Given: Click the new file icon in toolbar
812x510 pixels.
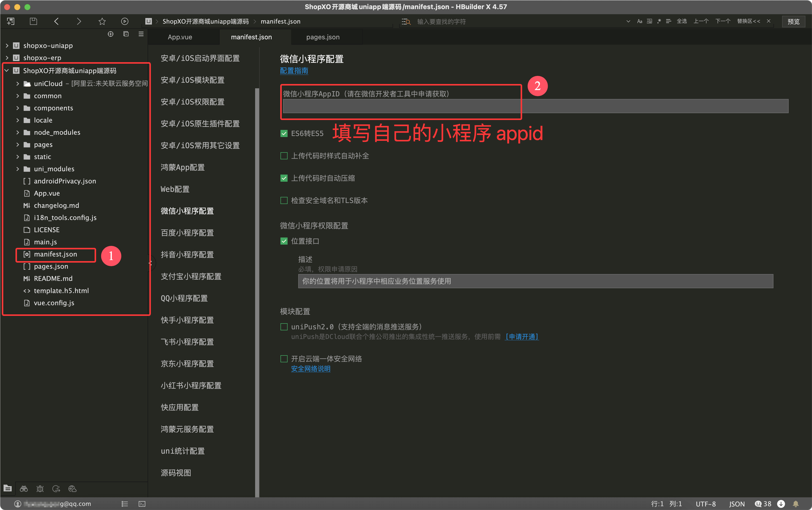Looking at the screenshot, I should click(x=10, y=22).
